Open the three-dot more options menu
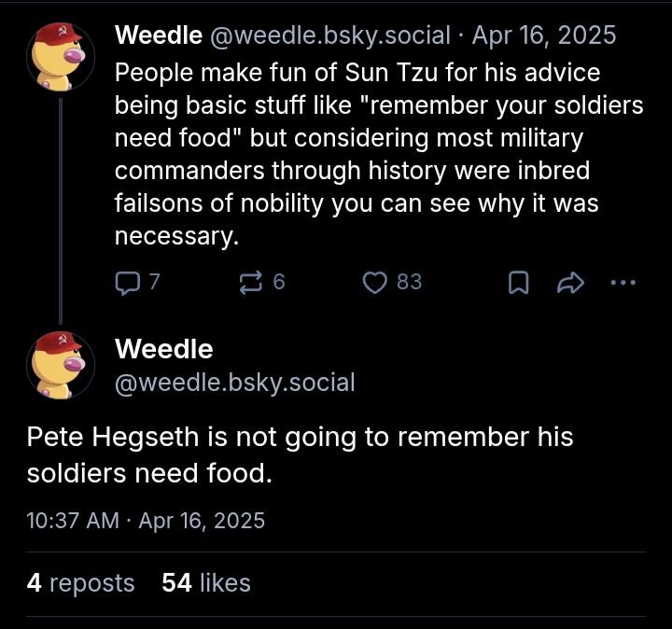The image size is (672, 629). pyautogui.click(x=623, y=282)
